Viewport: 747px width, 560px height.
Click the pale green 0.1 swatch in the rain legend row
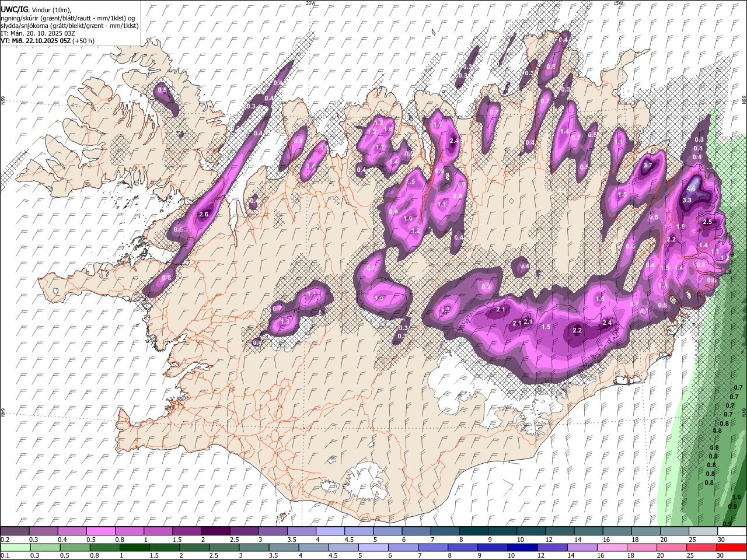(15, 548)
